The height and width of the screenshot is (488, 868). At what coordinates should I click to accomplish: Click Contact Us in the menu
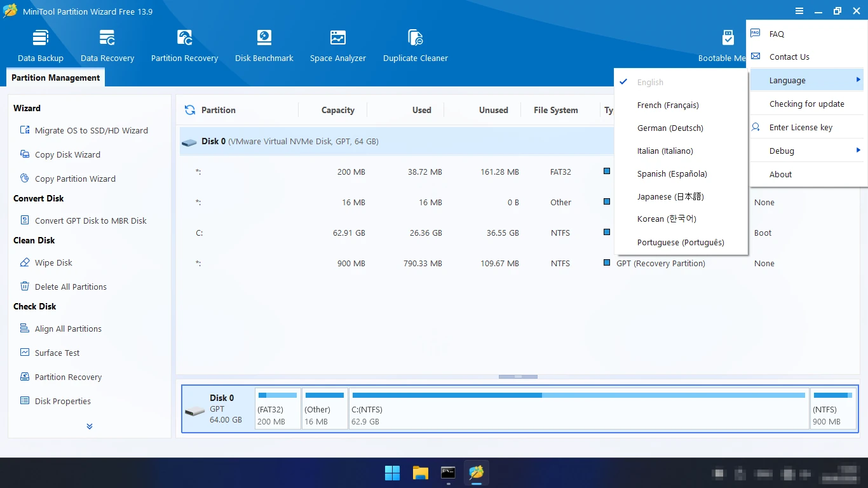[x=807, y=57]
